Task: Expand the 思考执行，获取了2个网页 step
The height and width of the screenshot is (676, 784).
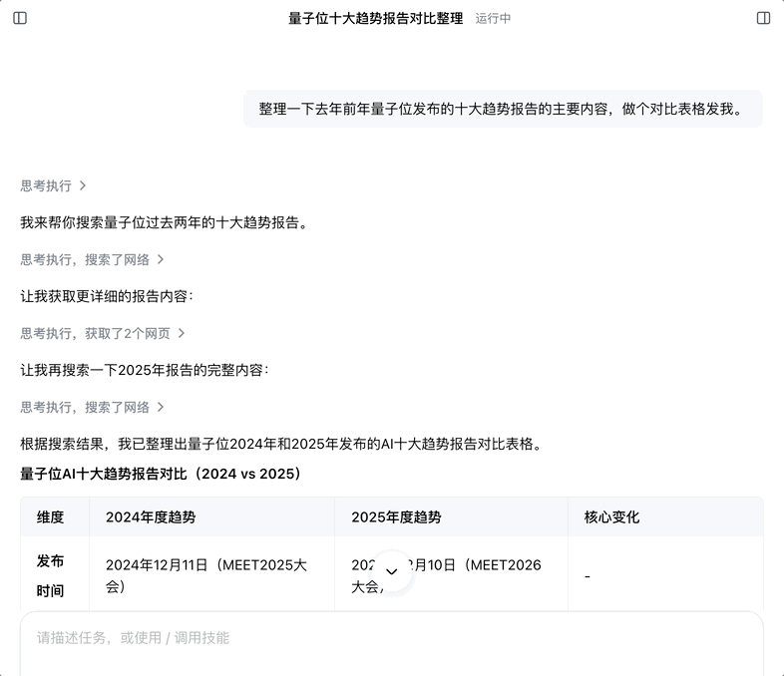Action: (103, 333)
